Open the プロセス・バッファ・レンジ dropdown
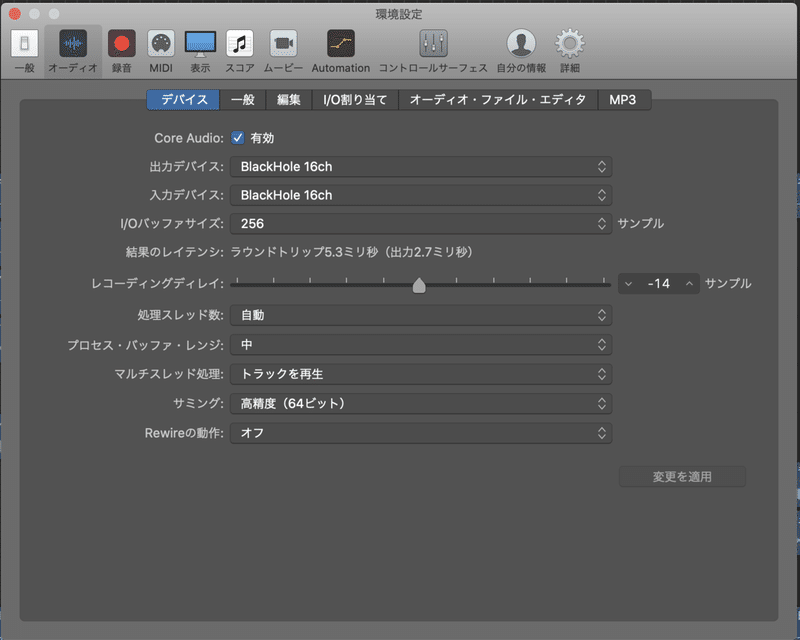 coord(421,345)
